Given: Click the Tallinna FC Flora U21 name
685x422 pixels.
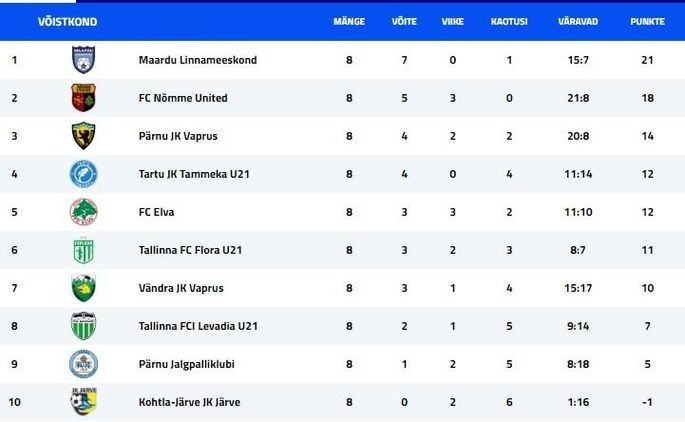Looking at the screenshot, I should click(190, 250).
